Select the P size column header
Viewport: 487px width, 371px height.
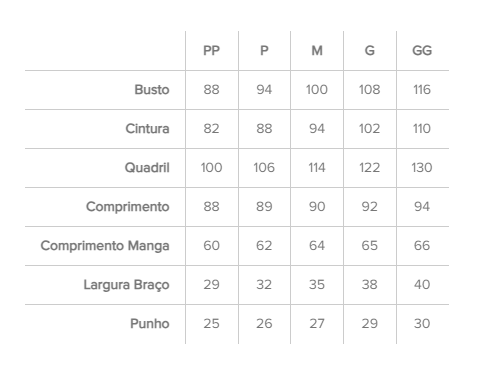click(x=264, y=51)
